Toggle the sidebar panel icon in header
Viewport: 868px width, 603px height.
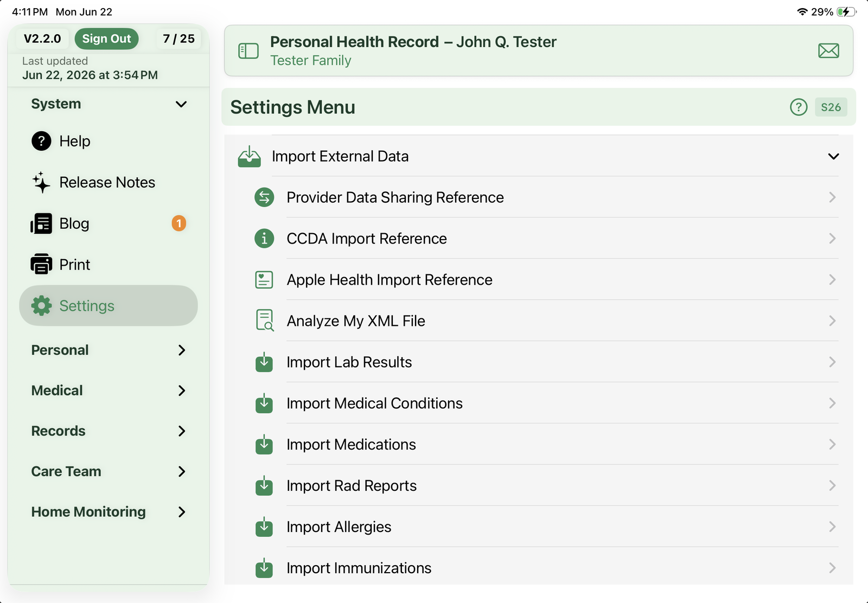pos(248,51)
